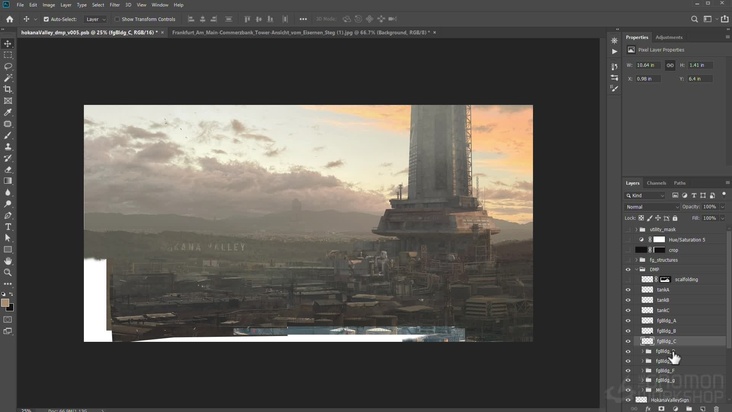Hide the fgBldg_A layer
The width and height of the screenshot is (732, 412).
click(x=628, y=321)
